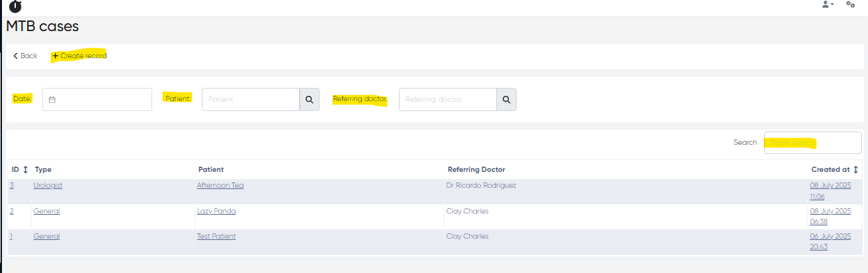Click the Table search box

pos(812,143)
